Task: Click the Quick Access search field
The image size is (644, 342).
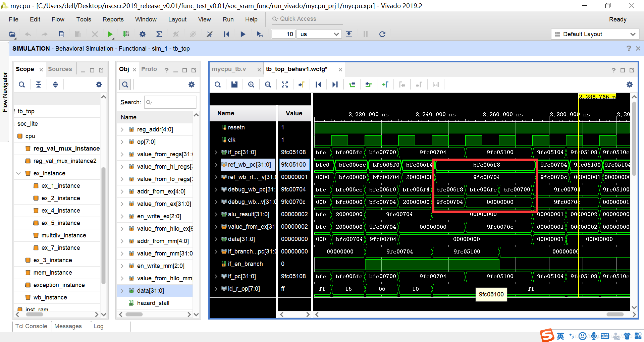Action: [x=308, y=19]
